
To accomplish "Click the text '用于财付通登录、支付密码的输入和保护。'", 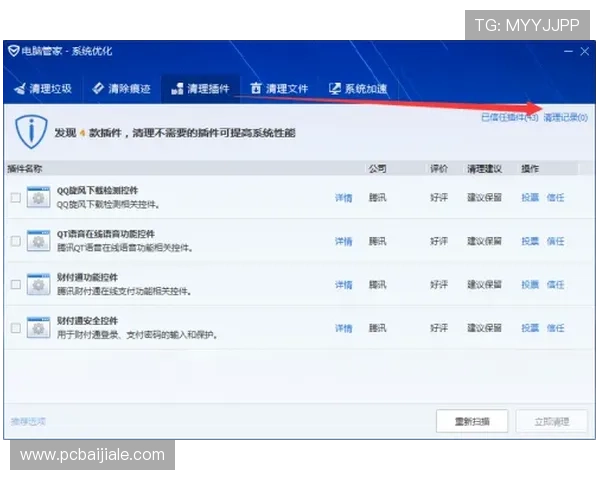I will [x=137, y=335].
